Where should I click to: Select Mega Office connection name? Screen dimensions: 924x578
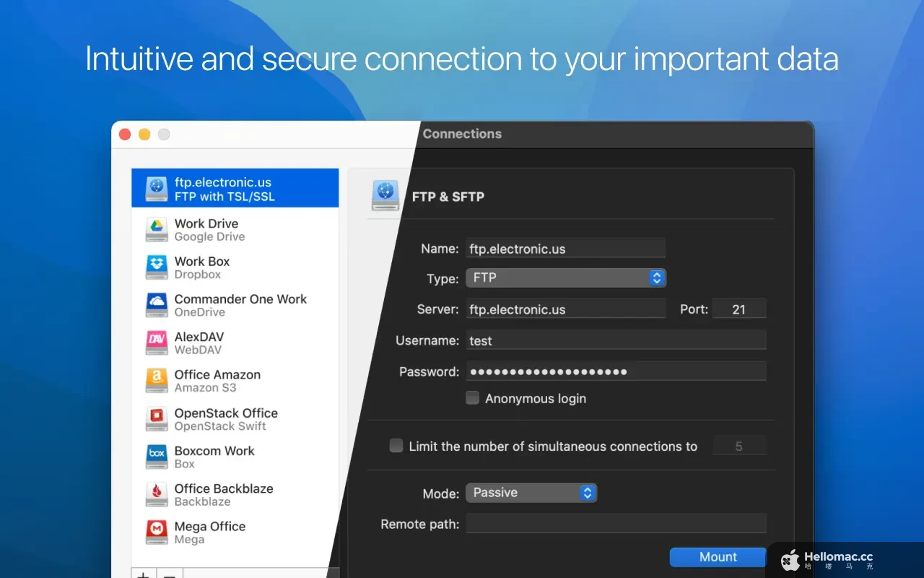pos(210,527)
